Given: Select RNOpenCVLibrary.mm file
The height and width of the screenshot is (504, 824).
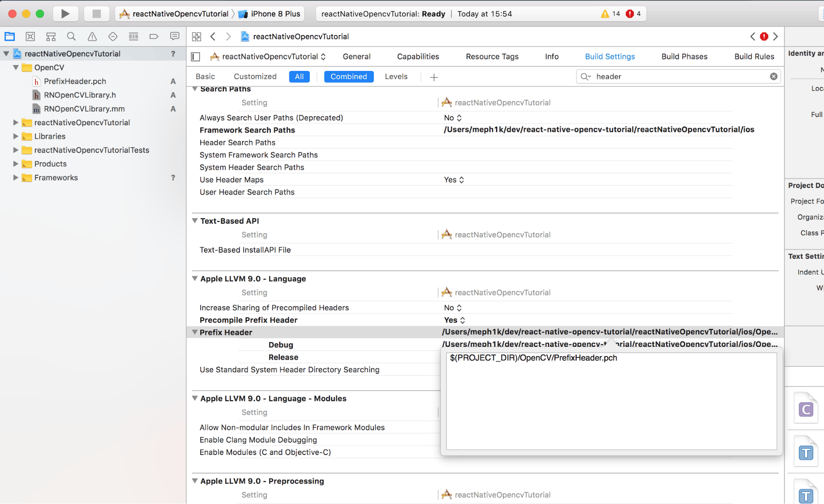Looking at the screenshot, I should (x=84, y=109).
